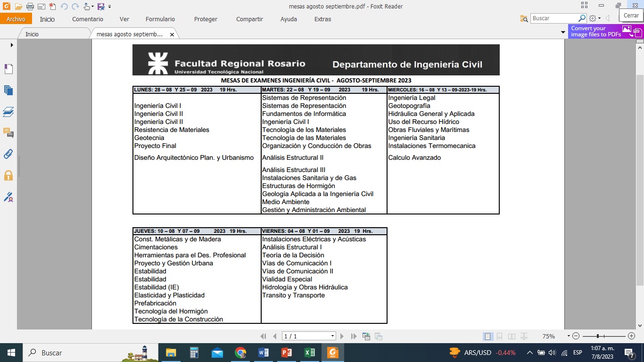Open the Archivo menu
This screenshot has width=644, height=362.
16,19
